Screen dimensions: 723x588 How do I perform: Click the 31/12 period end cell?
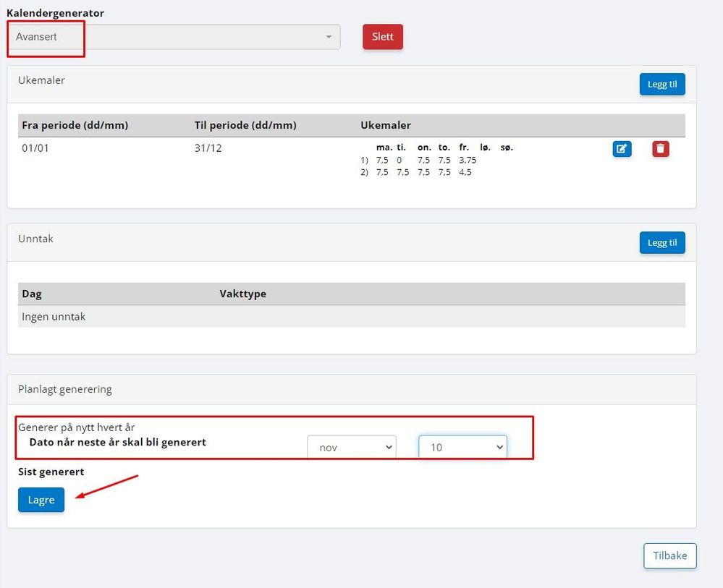(x=208, y=148)
